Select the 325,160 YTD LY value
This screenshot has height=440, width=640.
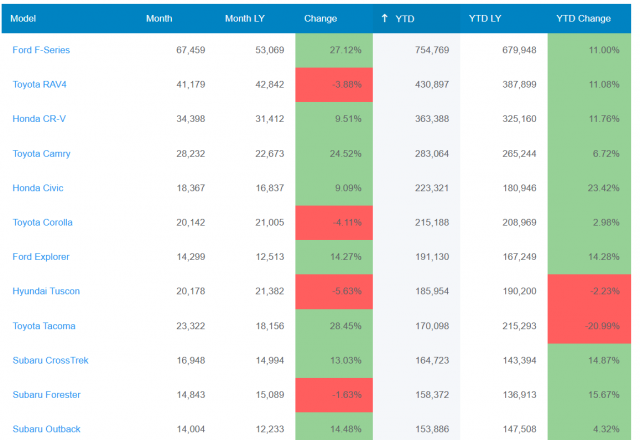pyautogui.click(x=519, y=119)
